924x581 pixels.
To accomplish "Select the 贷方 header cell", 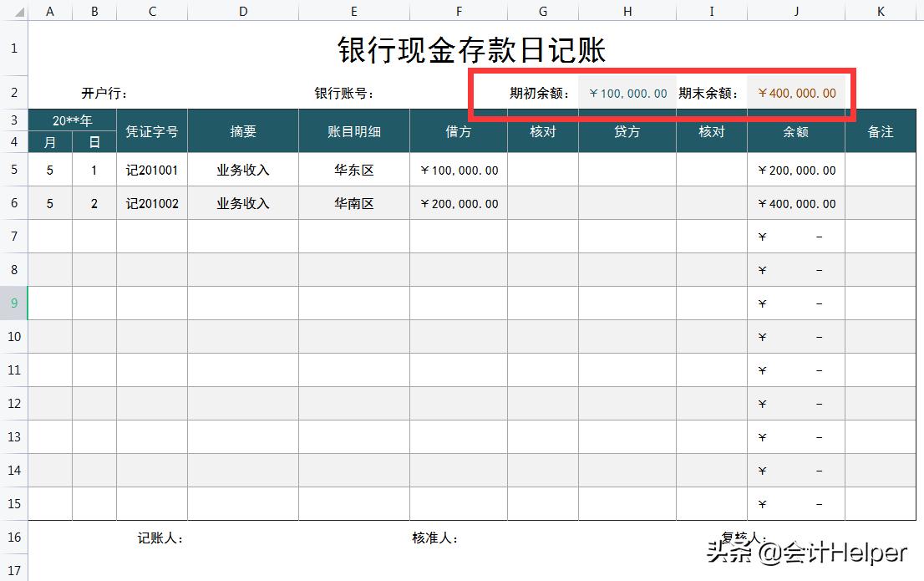I will [x=627, y=130].
